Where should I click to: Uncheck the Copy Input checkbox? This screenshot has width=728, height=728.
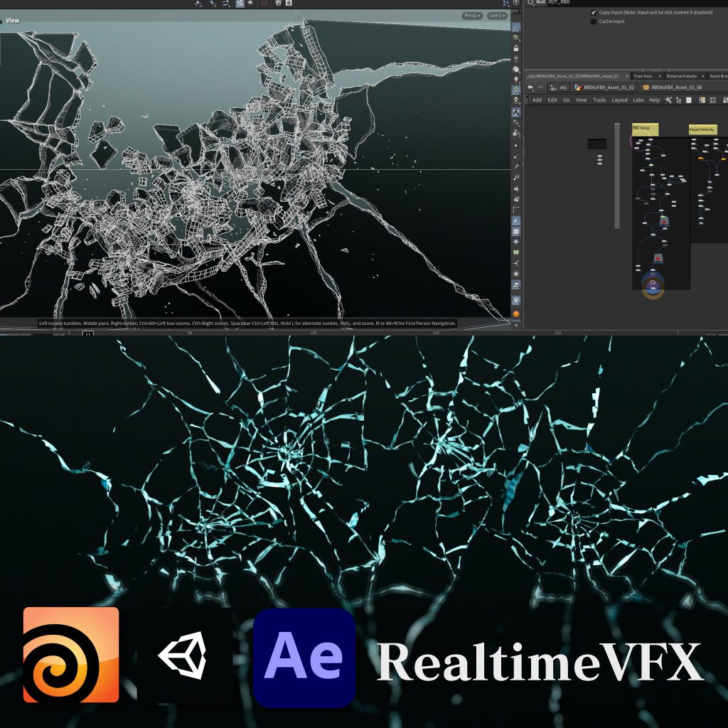pyautogui.click(x=594, y=12)
